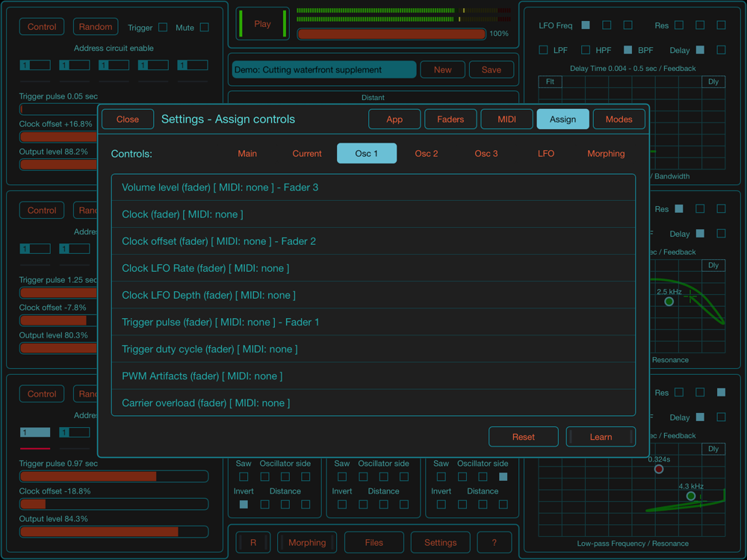Click the green 4.3 kHz filter node

pyautogui.click(x=691, y=496)
